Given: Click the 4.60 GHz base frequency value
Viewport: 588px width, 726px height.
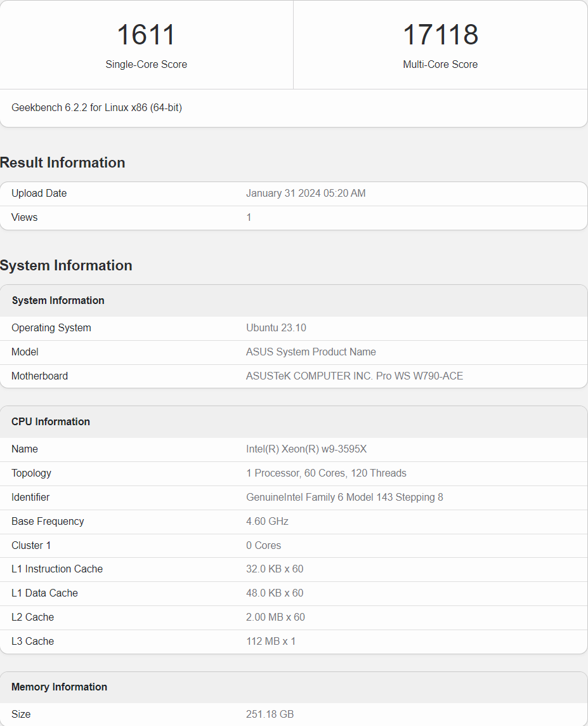Looking at the screenshot, I should coord(267,522).
